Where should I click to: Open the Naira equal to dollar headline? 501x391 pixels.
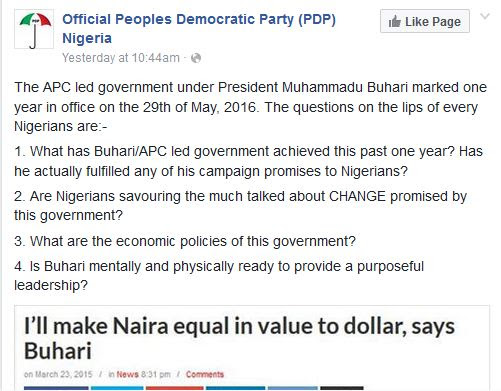tap(239, 338)
